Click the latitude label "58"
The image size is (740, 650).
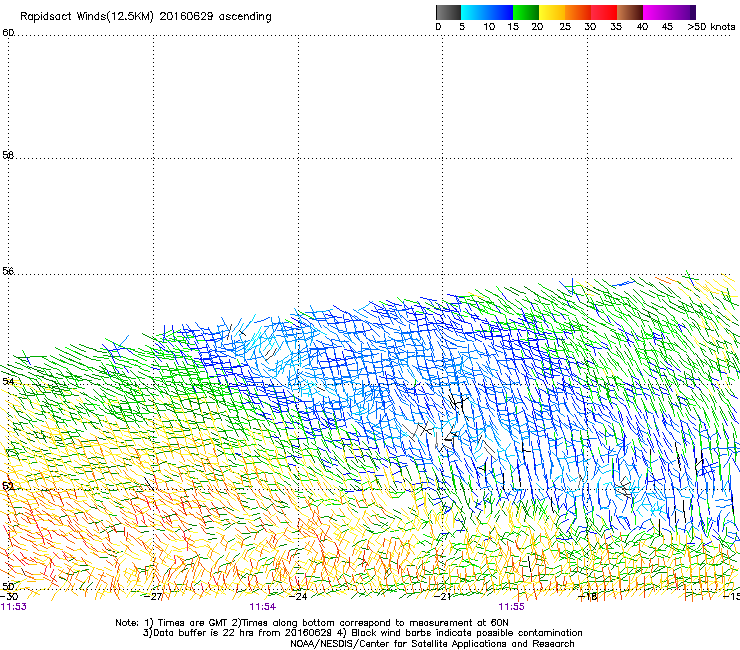[x=8, y=155]
